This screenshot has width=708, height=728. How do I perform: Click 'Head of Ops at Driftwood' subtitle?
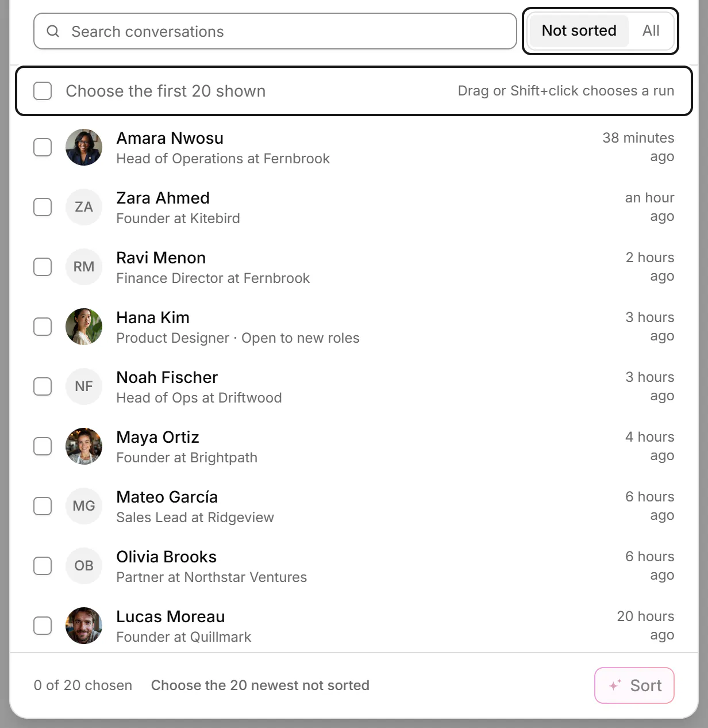pyautogui.click(x=199, y=398)
